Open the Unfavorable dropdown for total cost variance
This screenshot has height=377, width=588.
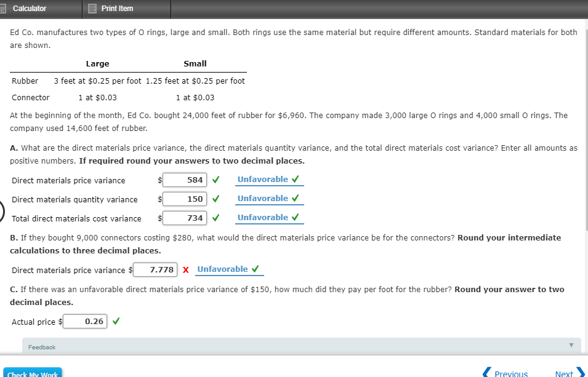coord(264,217)
